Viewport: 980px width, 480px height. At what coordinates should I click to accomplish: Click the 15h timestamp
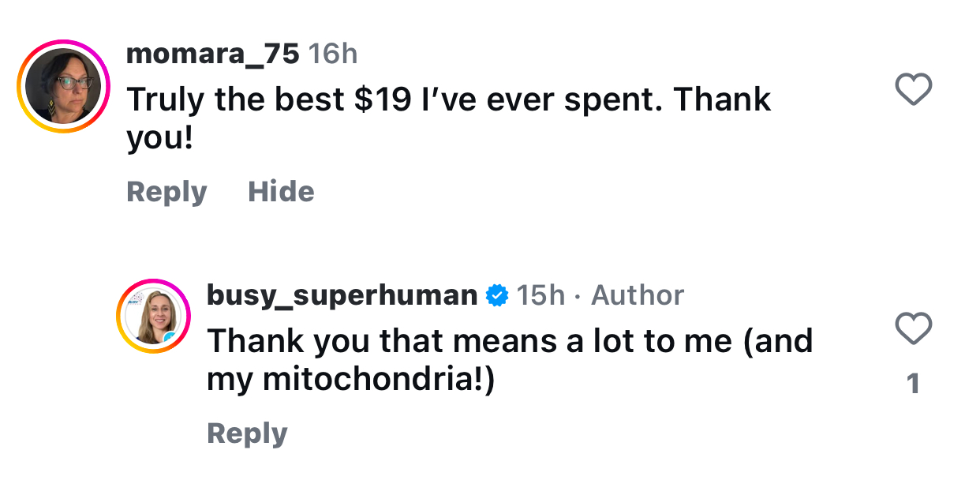540,295
